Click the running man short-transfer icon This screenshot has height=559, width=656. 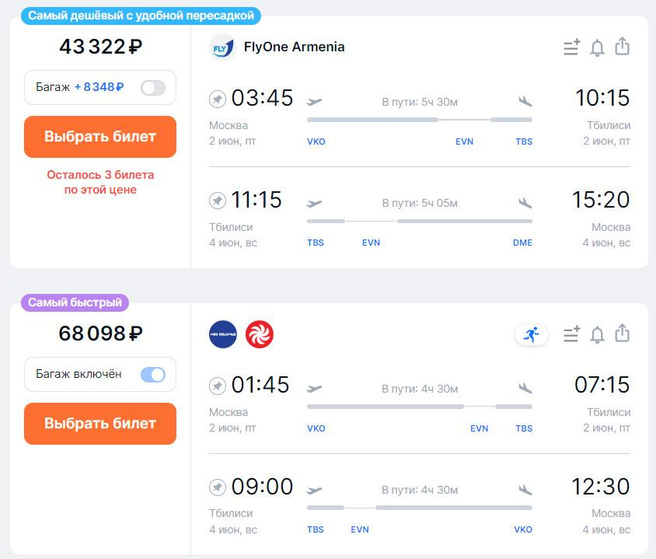[532, 335]
